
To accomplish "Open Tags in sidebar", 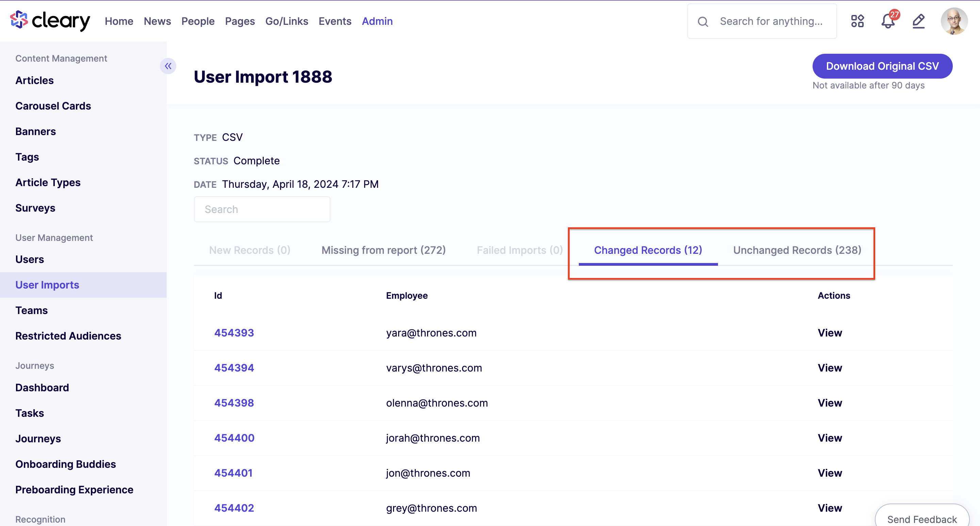I will click(x=27, y=157).
